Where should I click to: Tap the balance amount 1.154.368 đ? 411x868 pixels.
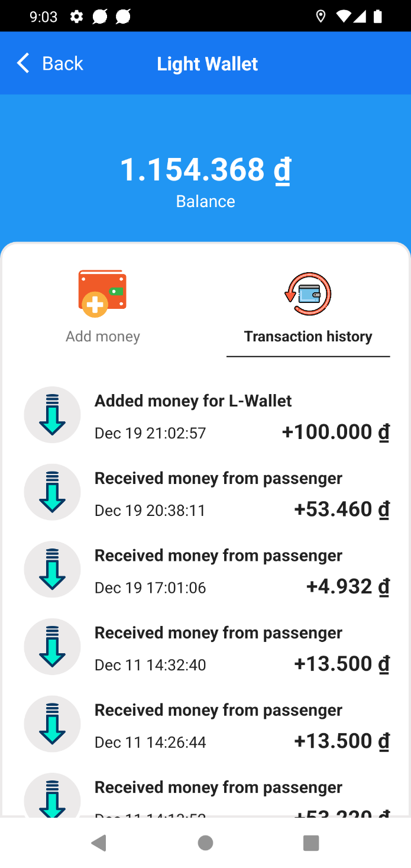pos(205,170)
